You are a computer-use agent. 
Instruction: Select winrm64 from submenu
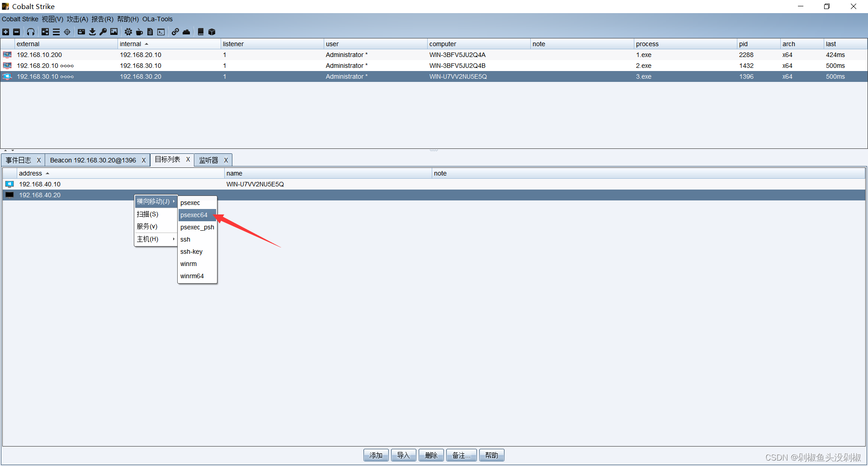198,276
